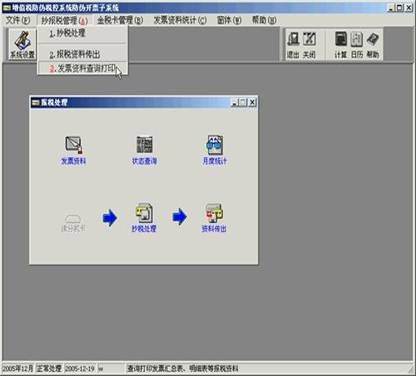
Task: Open the 计算 calculator toolbar icon
Action: coord(341,45)
